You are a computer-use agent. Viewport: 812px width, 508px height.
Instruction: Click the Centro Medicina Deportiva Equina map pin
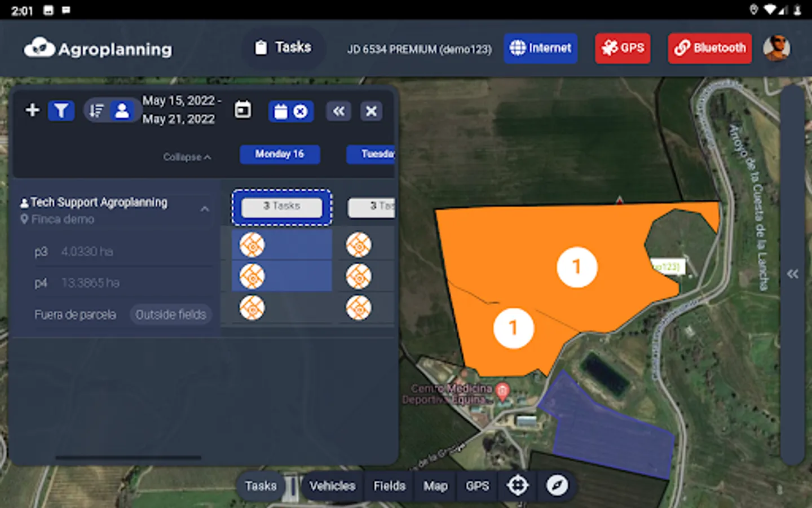point(502,391)
